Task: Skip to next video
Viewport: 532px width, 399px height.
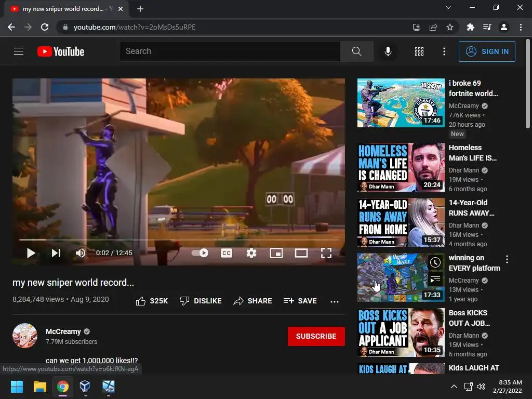Action: [56, 253]
